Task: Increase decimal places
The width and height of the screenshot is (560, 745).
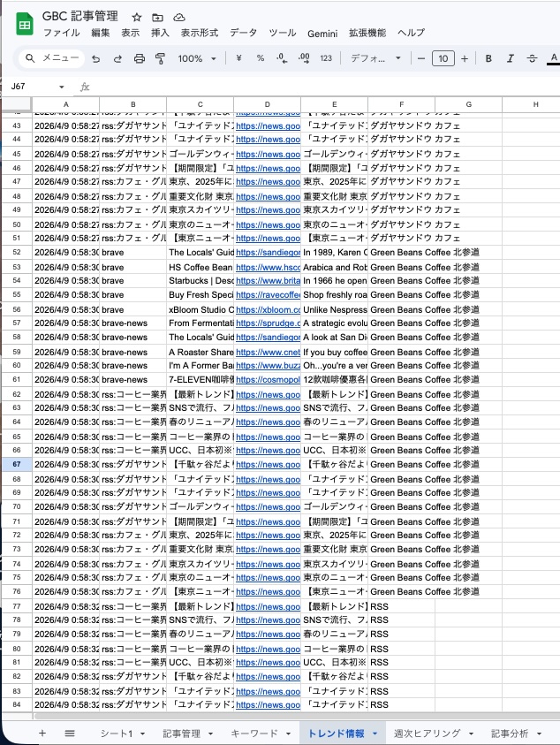Action: (x=304, y=58)
